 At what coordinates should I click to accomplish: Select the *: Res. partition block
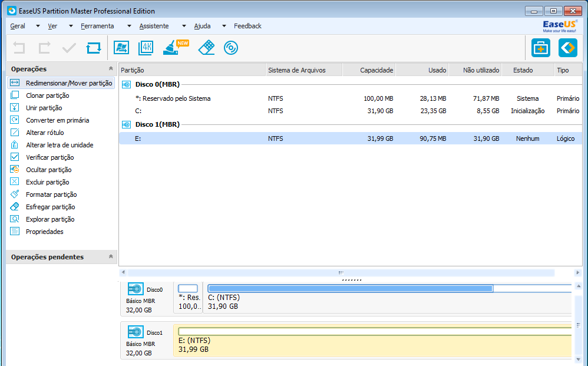point(188,298)
